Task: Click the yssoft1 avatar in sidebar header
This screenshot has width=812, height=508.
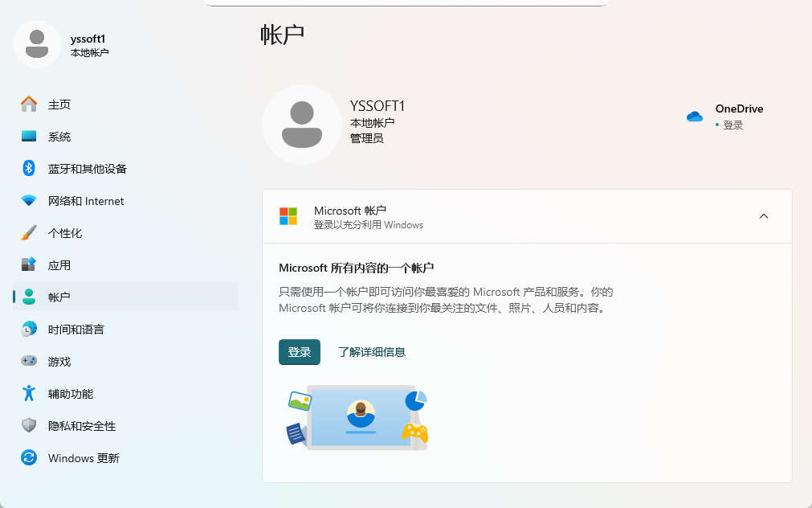Action: [37, 44]
